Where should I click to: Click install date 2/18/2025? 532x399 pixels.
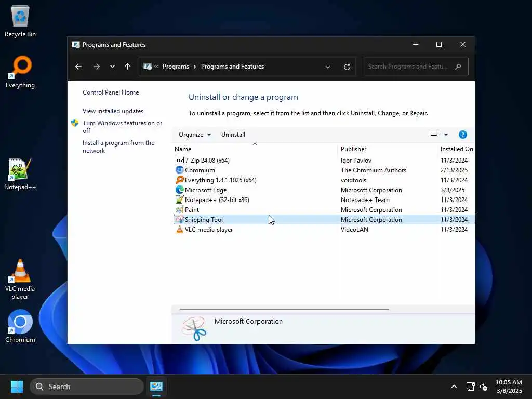coord(454,170)
